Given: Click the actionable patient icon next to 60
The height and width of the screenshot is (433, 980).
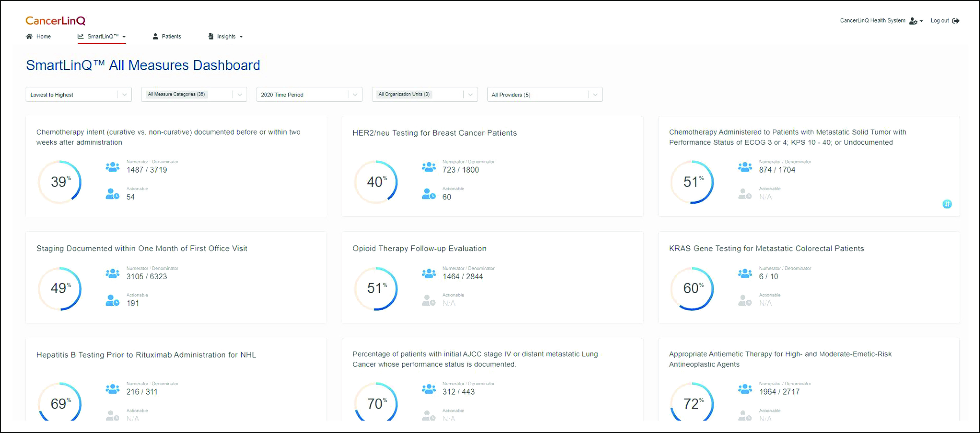Looking at the screenshot, I should pyautogui.click(x=429, y=194).
